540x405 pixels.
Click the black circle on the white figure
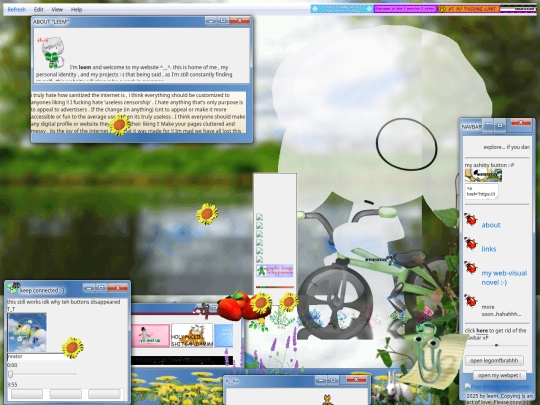tap(406, 144)
